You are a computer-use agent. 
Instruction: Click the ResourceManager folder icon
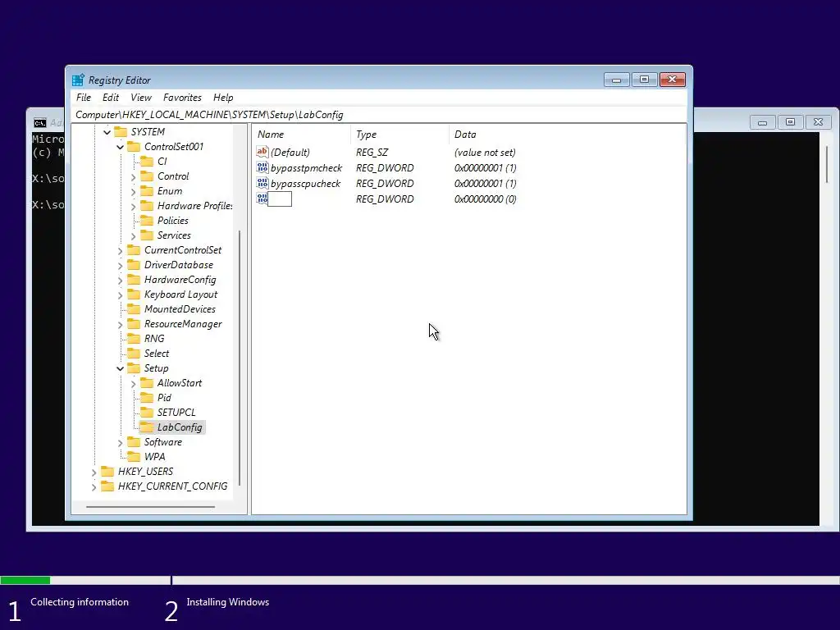pos(134,324)
